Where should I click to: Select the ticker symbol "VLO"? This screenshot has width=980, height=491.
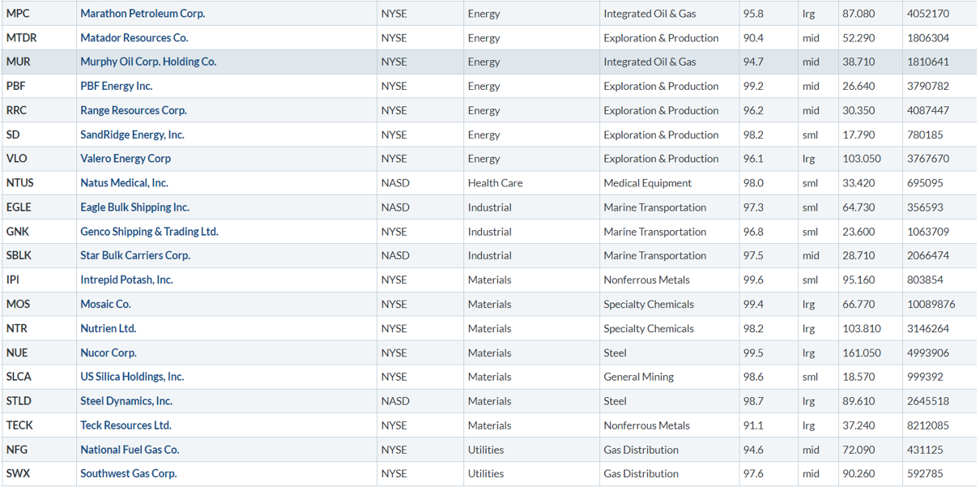(x=17, y=159)
